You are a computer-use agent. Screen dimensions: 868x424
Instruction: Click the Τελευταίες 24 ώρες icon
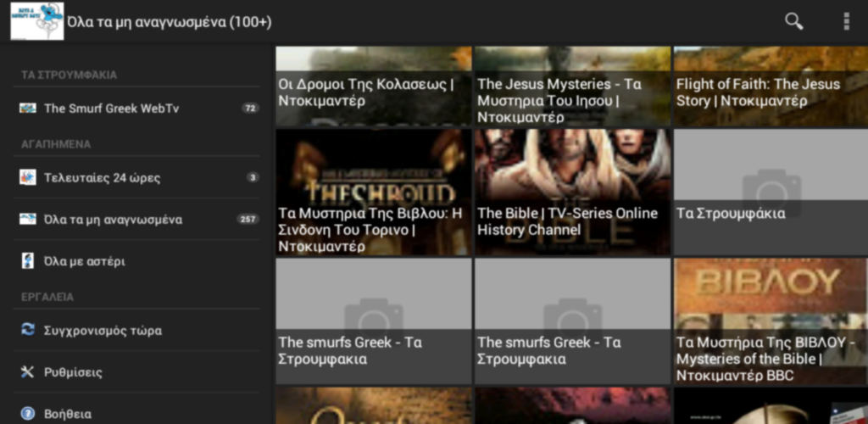[x=28, y=178]
